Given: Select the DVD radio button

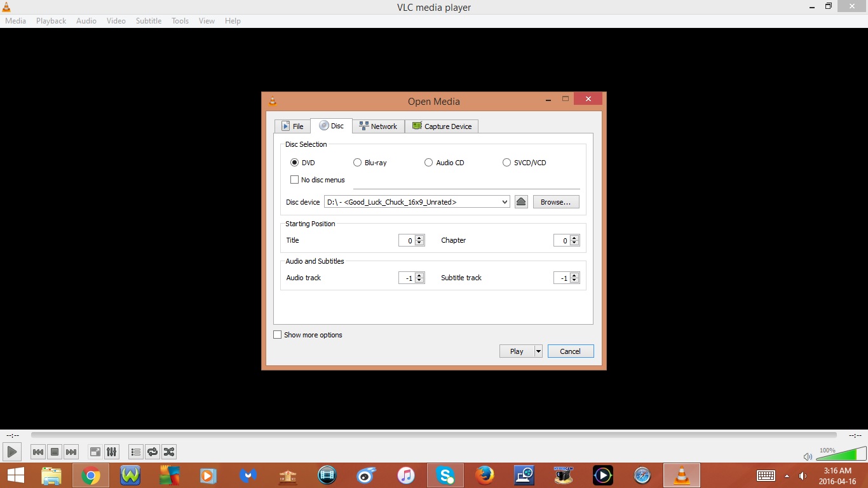Looking at the screenshot, I should [294, 163].
